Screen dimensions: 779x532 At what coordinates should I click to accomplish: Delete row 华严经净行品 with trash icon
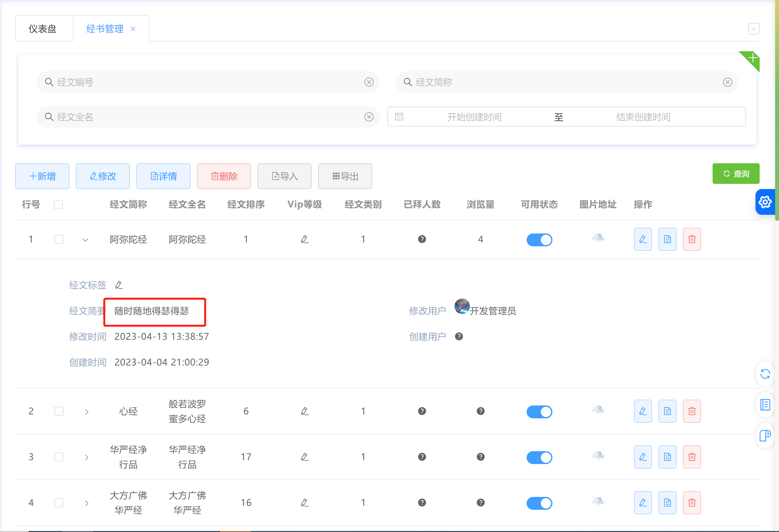point(692,457)
